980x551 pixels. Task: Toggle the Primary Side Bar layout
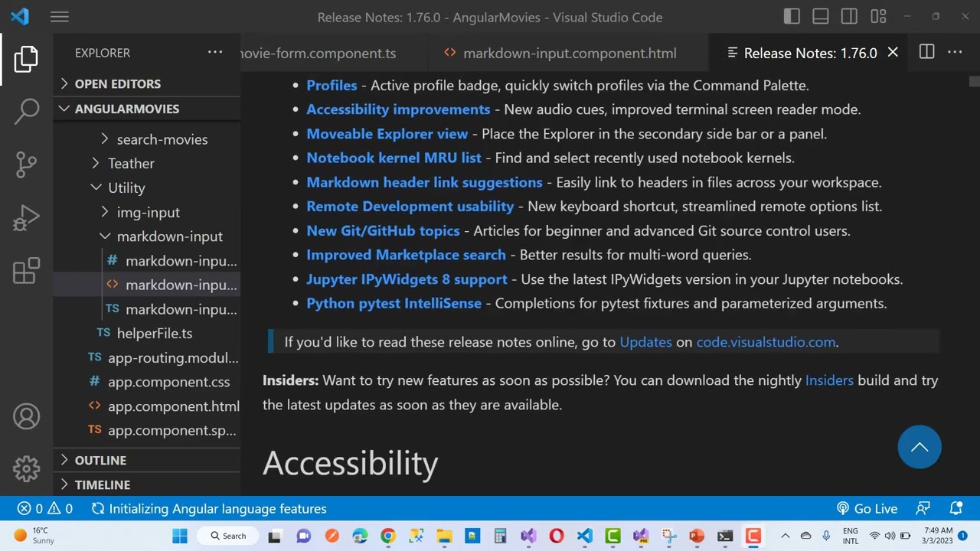[x=792, y=17]
